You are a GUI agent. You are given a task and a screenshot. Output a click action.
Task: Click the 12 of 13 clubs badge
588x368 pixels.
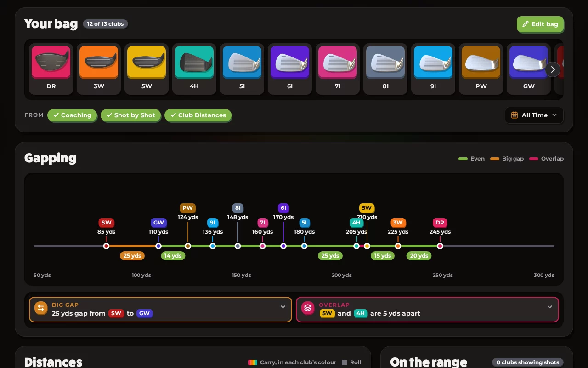click(x=106, y=24)
